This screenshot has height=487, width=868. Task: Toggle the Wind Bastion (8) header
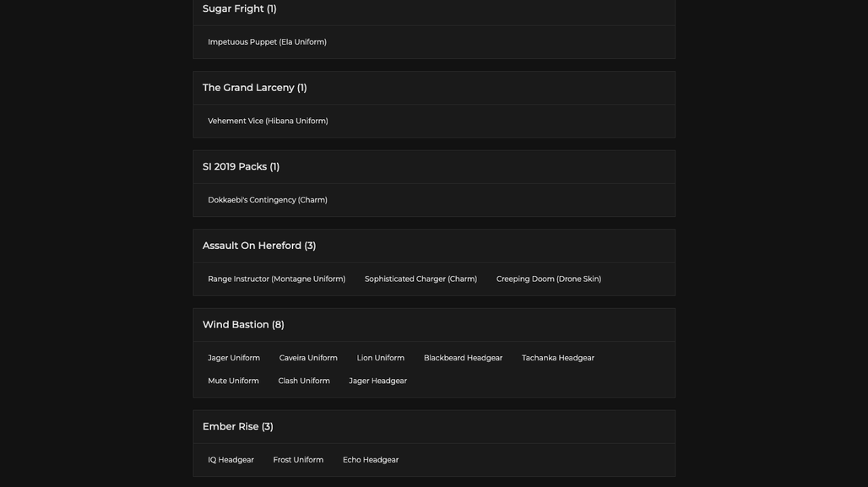click(434, 326)
